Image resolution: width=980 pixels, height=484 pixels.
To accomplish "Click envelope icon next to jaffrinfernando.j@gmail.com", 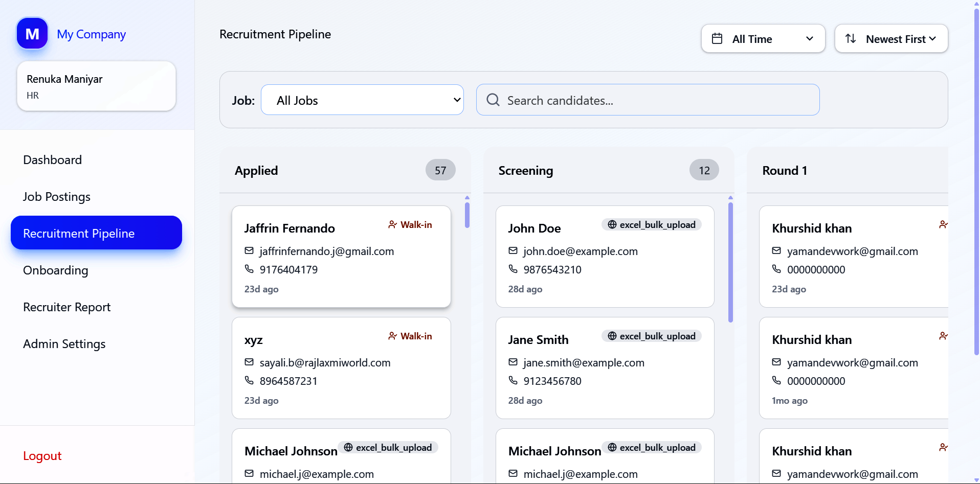I will click(249, 250).
